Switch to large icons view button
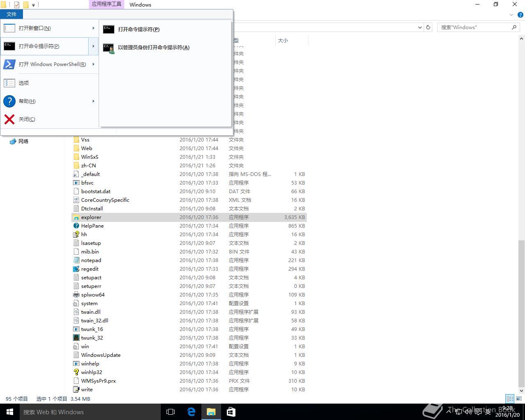525x420 pixels. coord(519,399)
